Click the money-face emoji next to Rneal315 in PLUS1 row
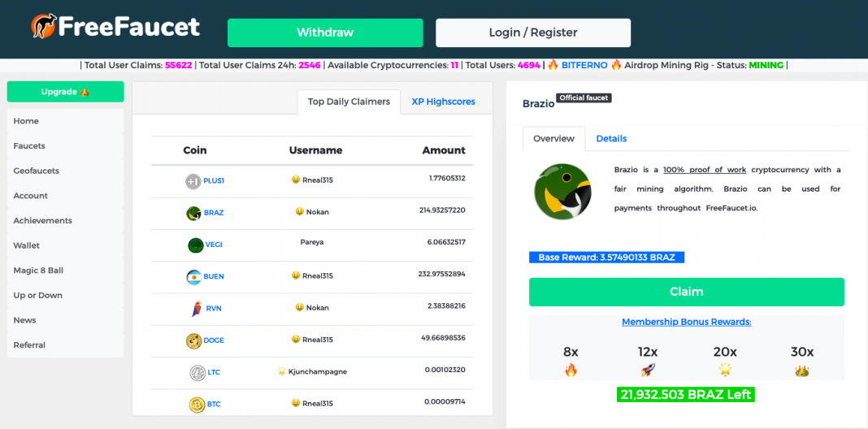868x429 pixels. [x=296, y=180]
